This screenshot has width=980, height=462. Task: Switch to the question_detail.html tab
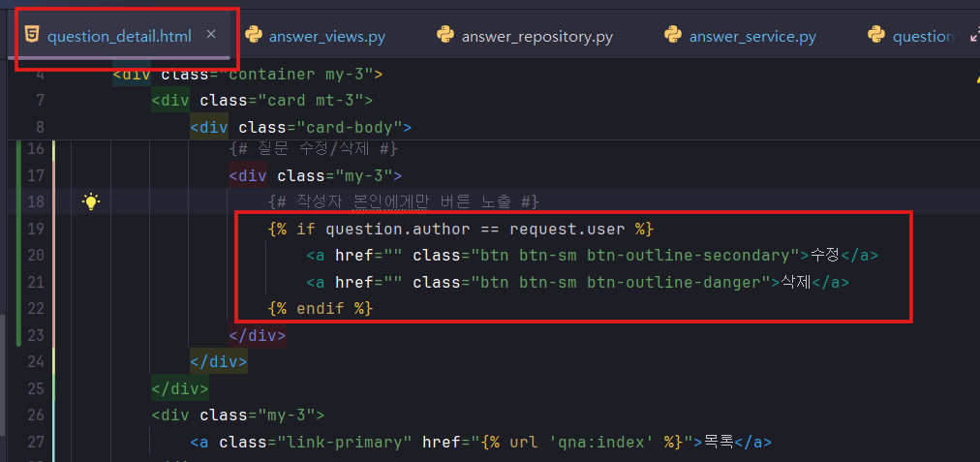tap(119, 36)
